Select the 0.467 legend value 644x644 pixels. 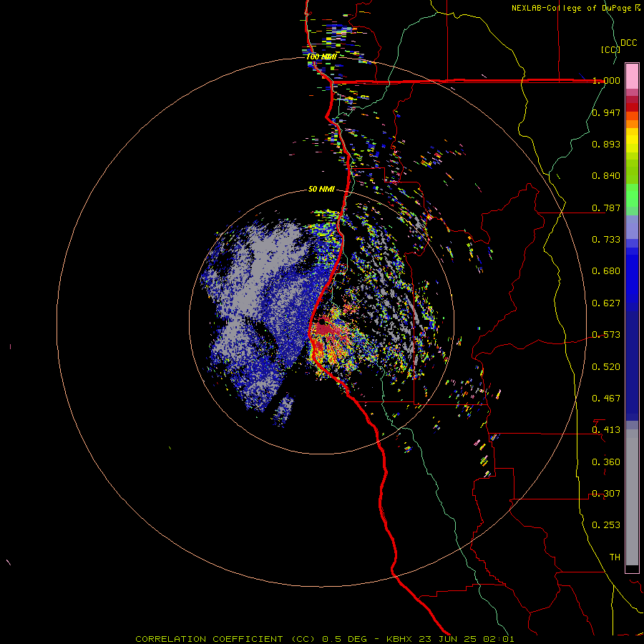[x=606, y=399]
